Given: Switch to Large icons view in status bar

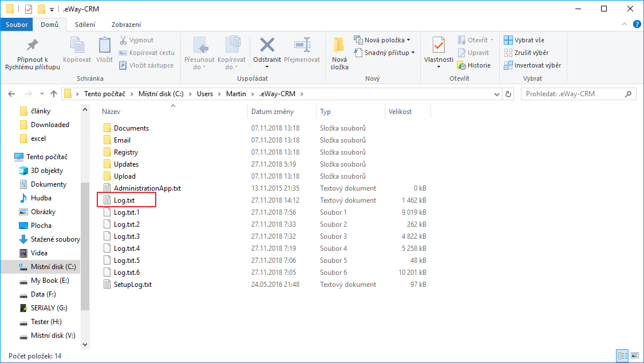Looking at the screenshot, I should (635, 356).
